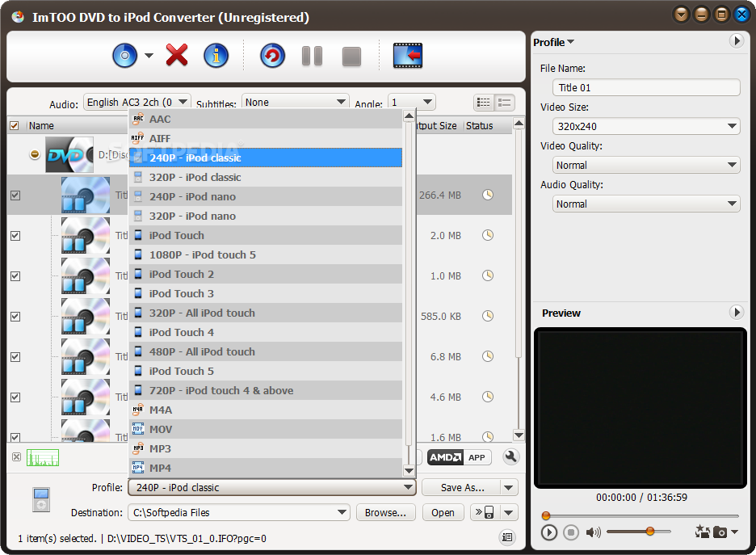Click the status clock icon for 2.0 MB row
This screenshot has width=756, height=555.
(x=488, y=235)
